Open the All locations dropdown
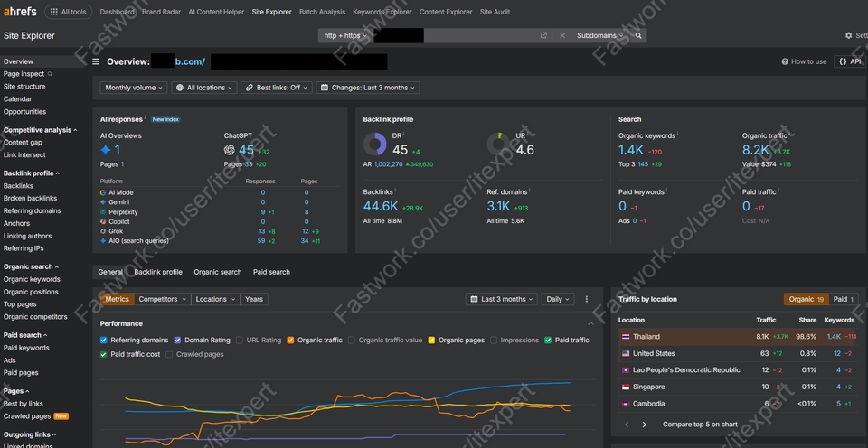This screenshot has width=868, height=448. [x=204, y=88]
